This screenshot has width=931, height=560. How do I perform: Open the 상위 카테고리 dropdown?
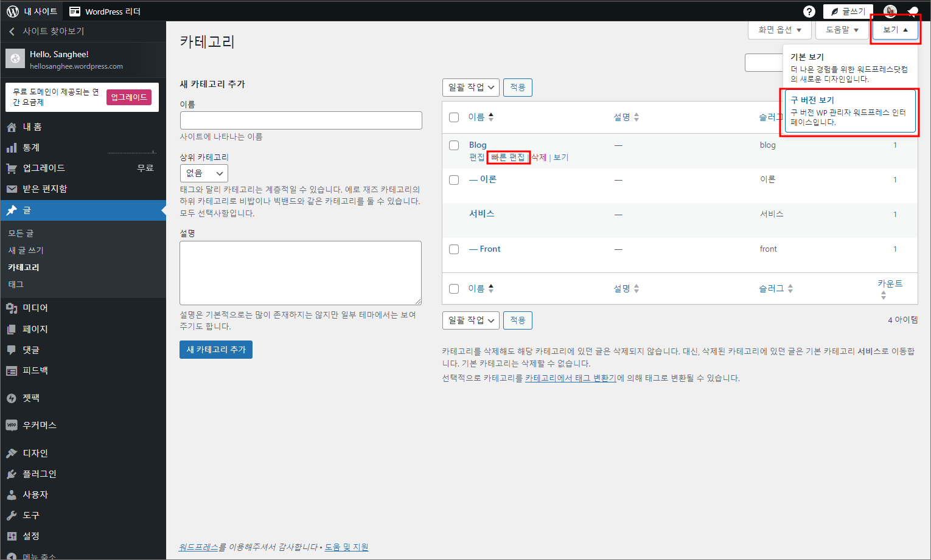pyautogui.click(x=204, y=173)
